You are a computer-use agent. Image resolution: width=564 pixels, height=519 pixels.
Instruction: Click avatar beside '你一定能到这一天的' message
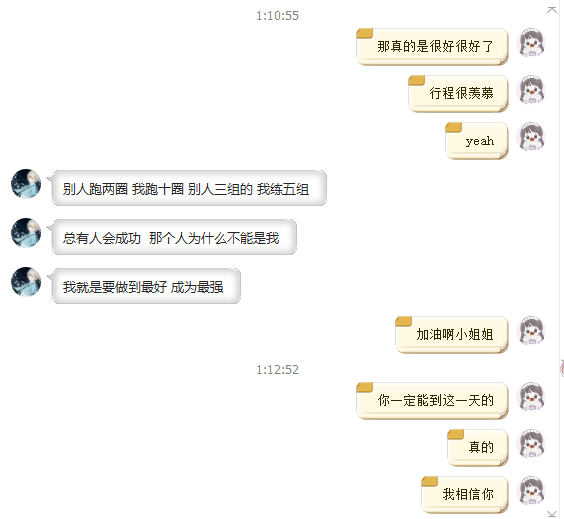(531, 396)
